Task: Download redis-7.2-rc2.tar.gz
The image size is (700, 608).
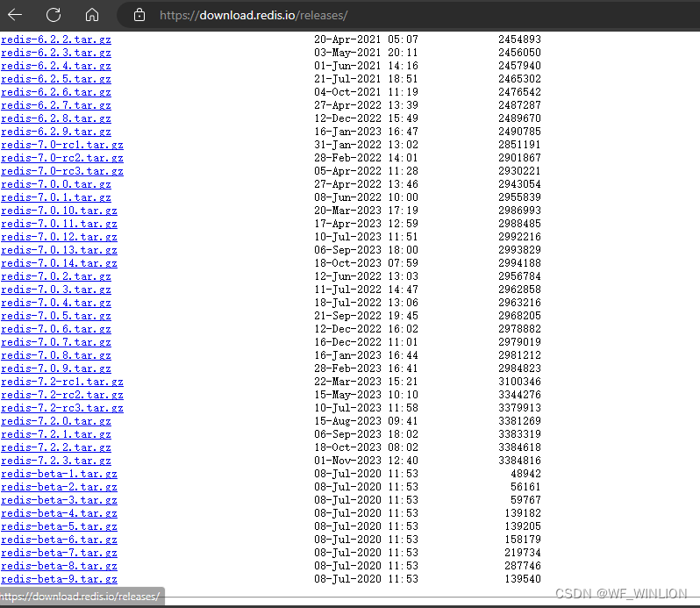Action: point(62,395)
